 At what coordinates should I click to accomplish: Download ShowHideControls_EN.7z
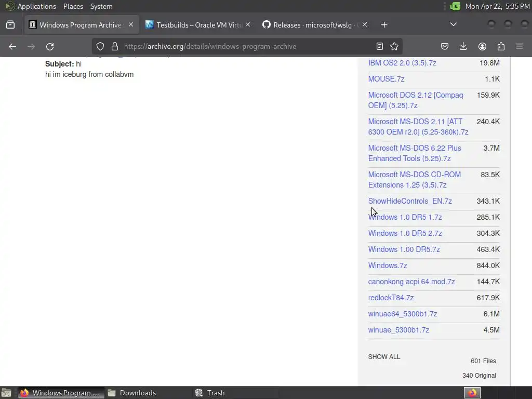point(410,201)
